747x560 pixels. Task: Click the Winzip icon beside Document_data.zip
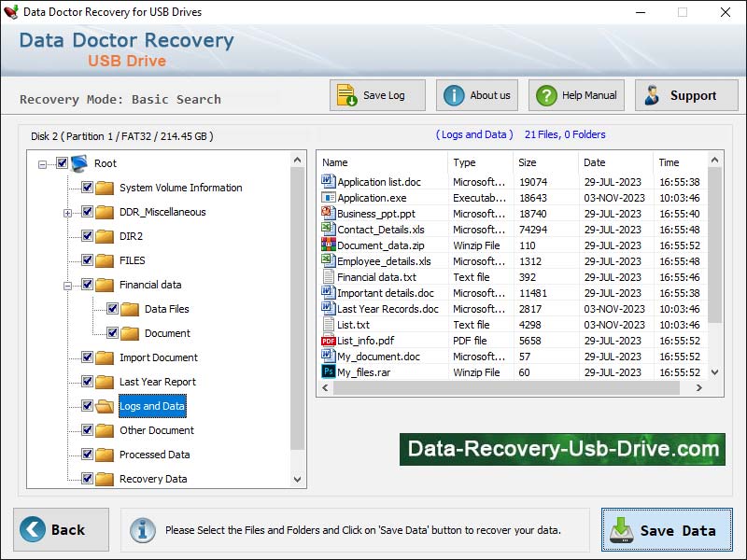click(x=329, y=245)
